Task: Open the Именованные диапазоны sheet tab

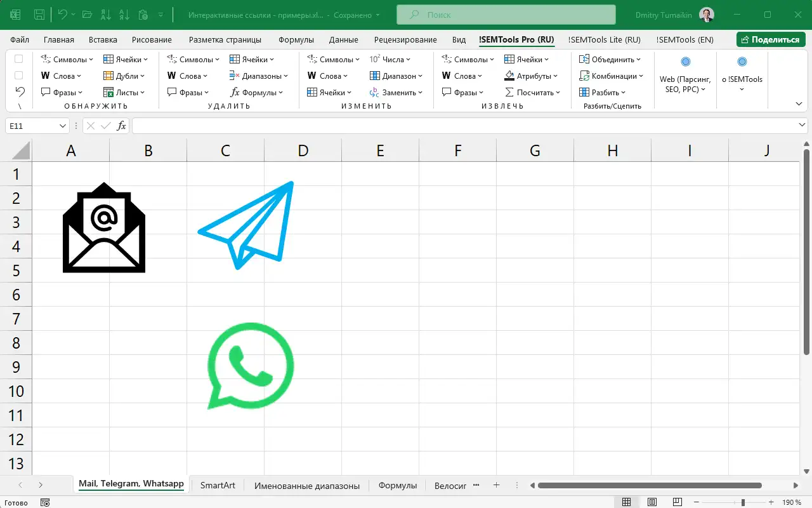Action: tap(307, 485)
